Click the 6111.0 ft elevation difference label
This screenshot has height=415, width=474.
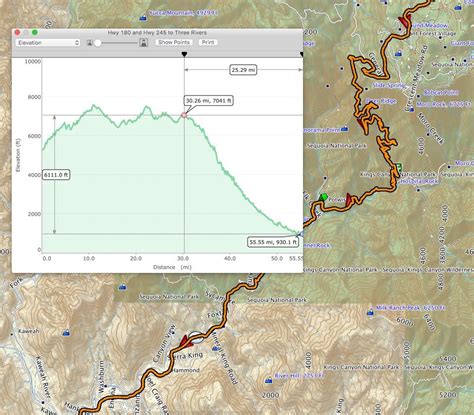pos(56,175)
